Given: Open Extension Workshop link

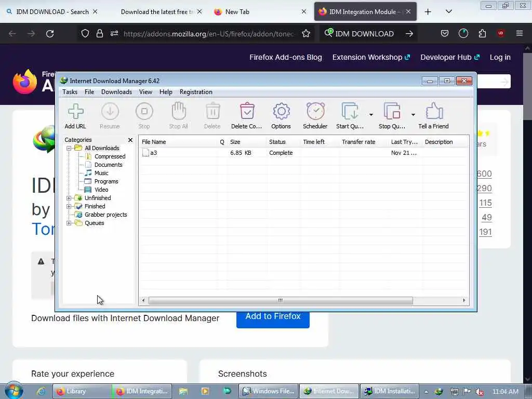Looking at the screenshot, I should [371, 57].
